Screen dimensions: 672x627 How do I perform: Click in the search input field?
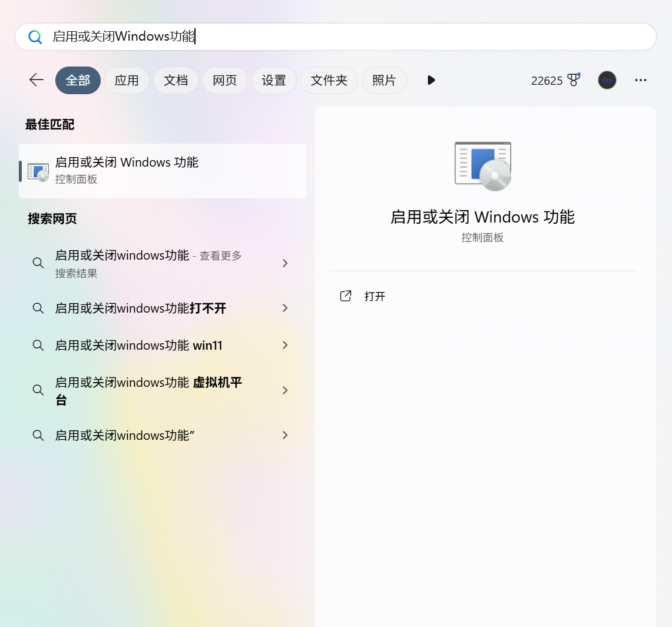click(x=336, y=37)
